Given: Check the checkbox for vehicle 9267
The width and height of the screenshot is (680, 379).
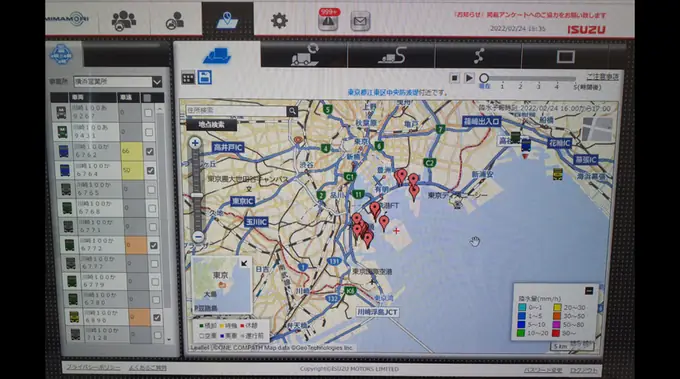Looking at the screenshot, I should pyautogui.click(x=148, y=113).
